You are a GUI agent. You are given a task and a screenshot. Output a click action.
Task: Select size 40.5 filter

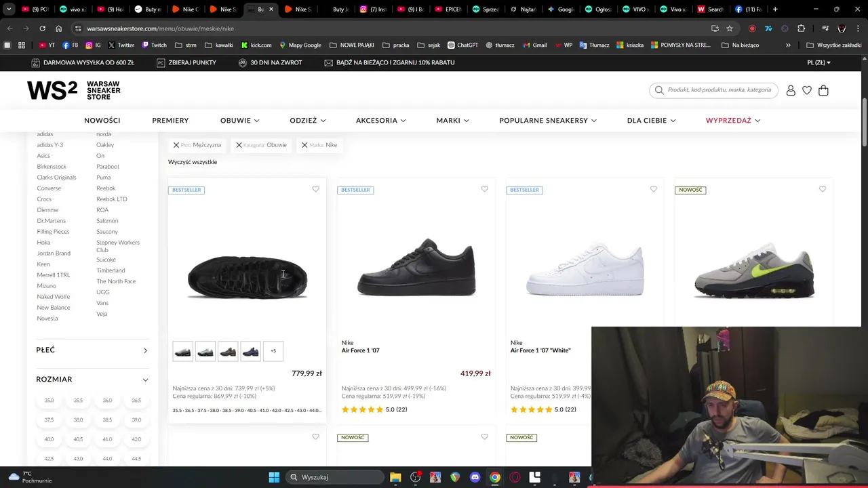[78, 439]
